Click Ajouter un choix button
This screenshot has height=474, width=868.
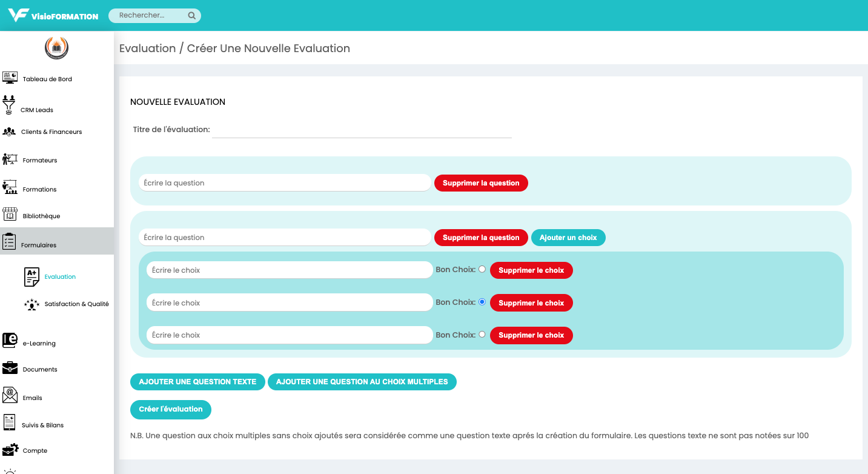click(x=568, y=238)
